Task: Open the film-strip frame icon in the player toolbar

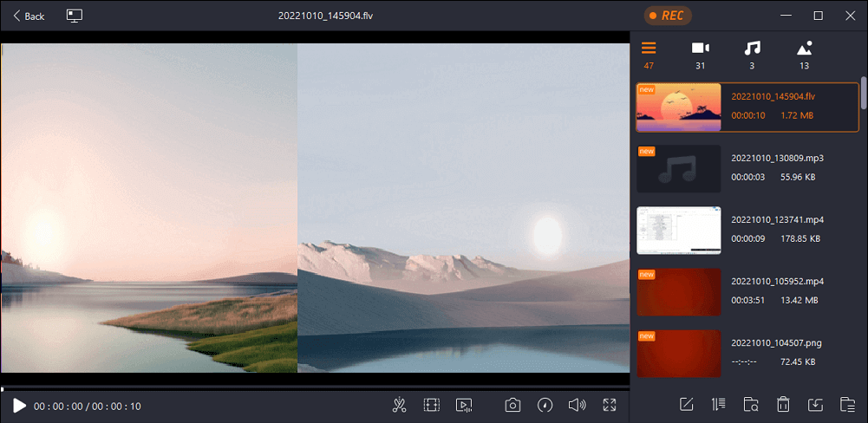Action: 431,405
